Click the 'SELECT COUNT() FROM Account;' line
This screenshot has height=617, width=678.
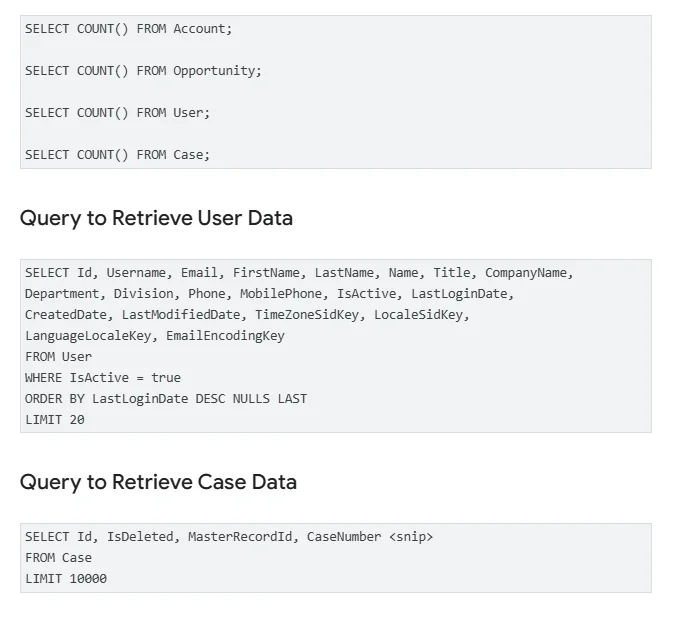click(128, 29)
